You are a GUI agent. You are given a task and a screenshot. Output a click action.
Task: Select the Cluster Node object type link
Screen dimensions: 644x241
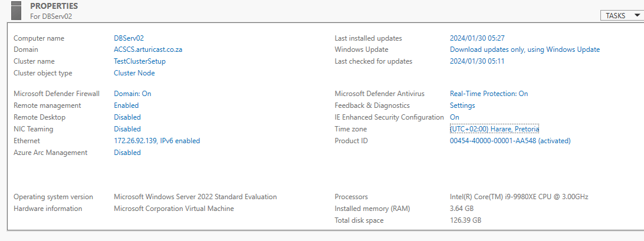134,73
